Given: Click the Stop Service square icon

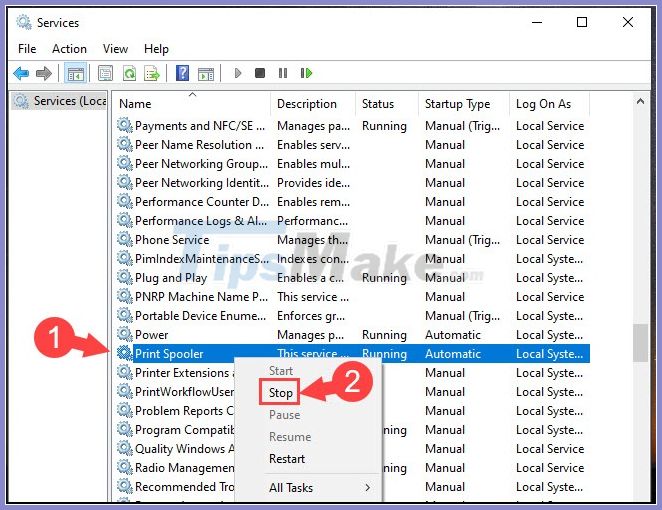Looking at the screenshot, I should (260, 73).
